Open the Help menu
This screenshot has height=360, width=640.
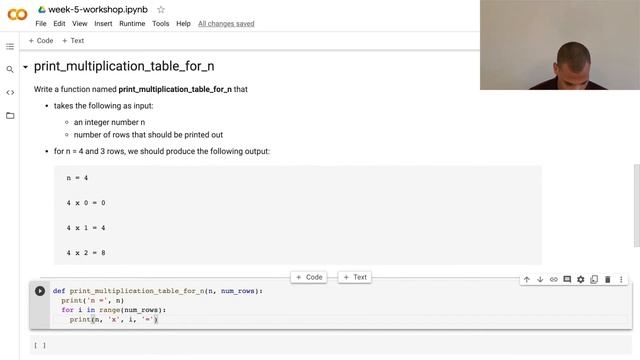click(183, 24)
